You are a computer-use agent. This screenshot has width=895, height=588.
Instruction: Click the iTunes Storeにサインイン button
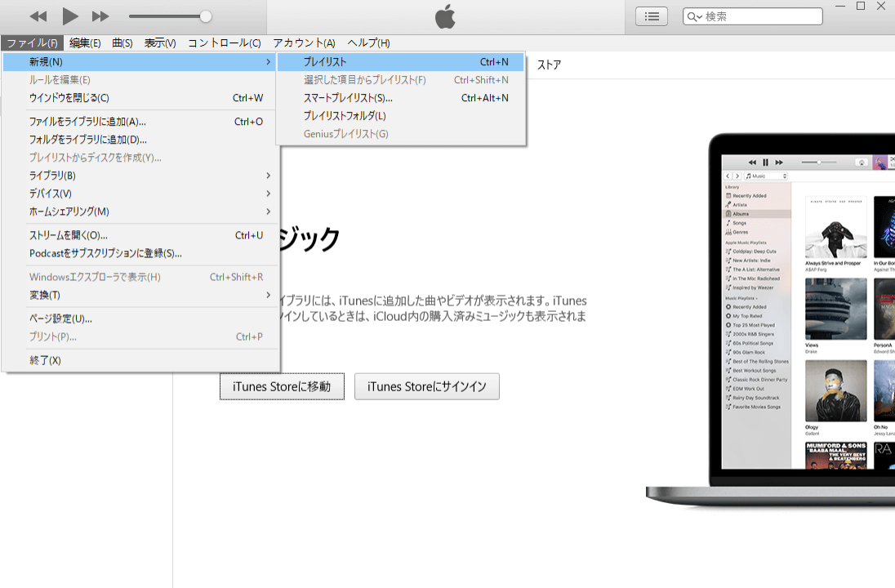(x=426, y=386)
